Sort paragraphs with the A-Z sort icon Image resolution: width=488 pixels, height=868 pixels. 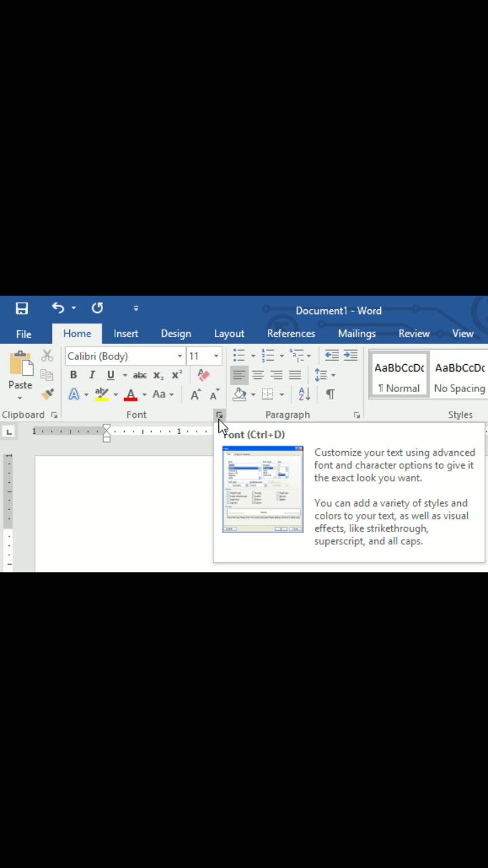(304, 394)
